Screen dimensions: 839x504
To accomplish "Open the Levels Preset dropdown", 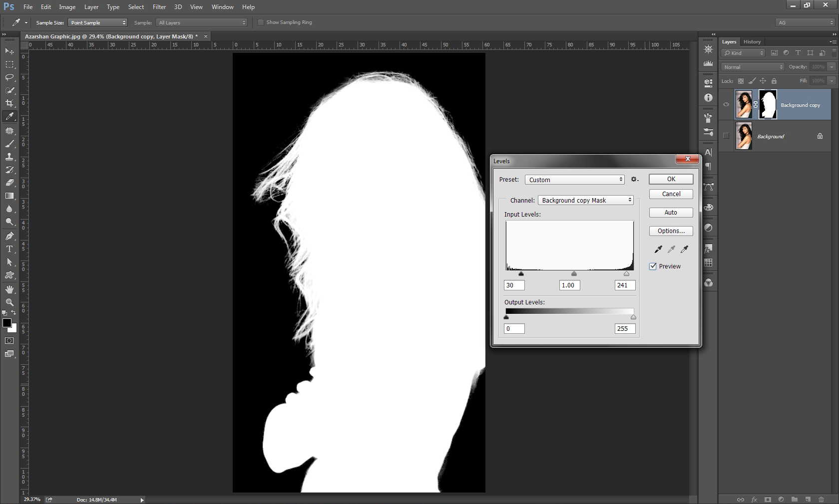I will (574, 180).
